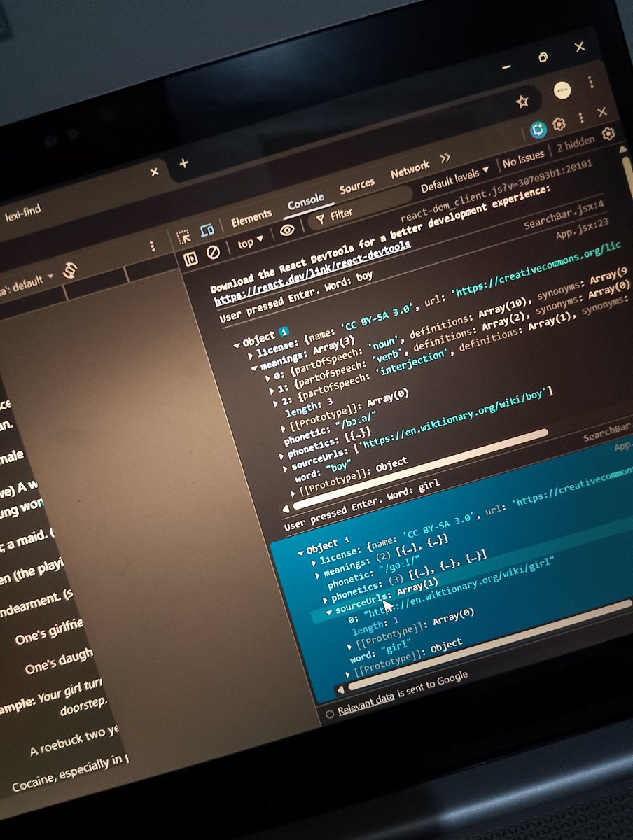Follow the react.dev/link/react-devtools link
Image resolution: width=633 pixels, height=840 pixels.
pyautogui.click(x=312, y=274)
